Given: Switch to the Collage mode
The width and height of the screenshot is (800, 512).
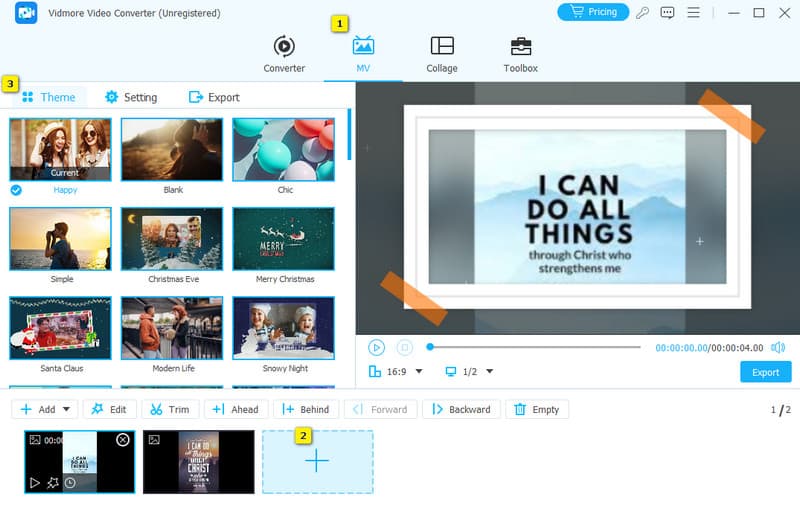Looking at the screenshot, I should point(441,54).
